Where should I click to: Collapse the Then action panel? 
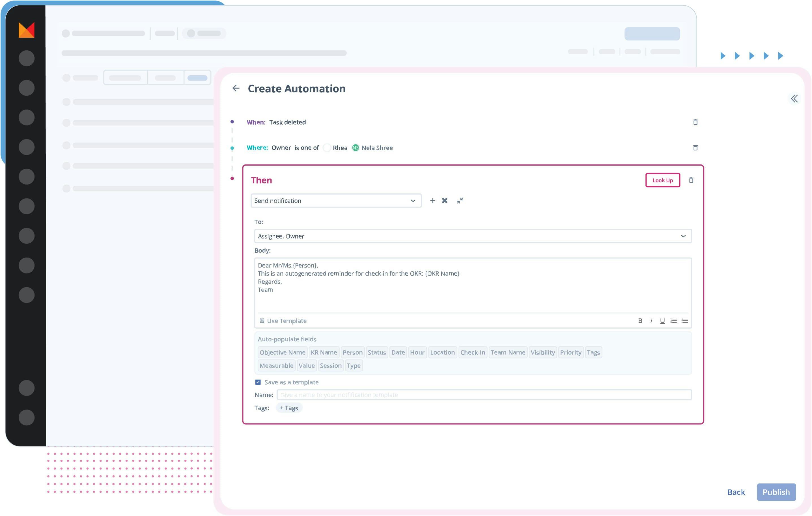click(460, 201)
